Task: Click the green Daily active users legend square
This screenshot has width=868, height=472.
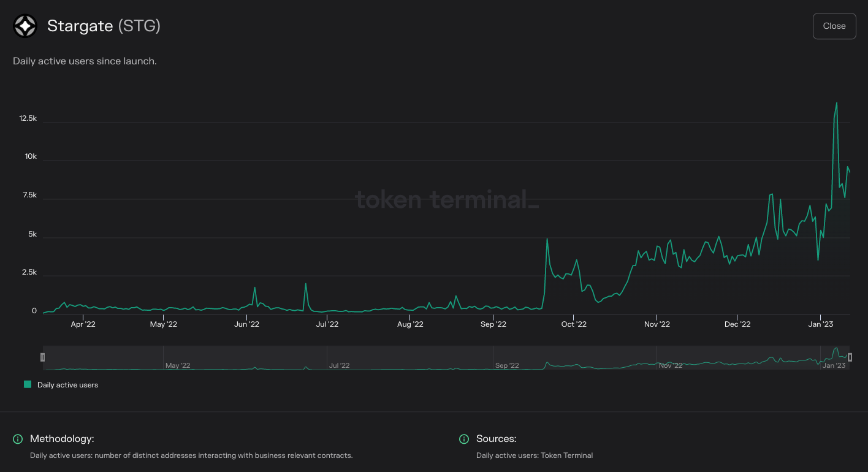Action: click(27, 384)
